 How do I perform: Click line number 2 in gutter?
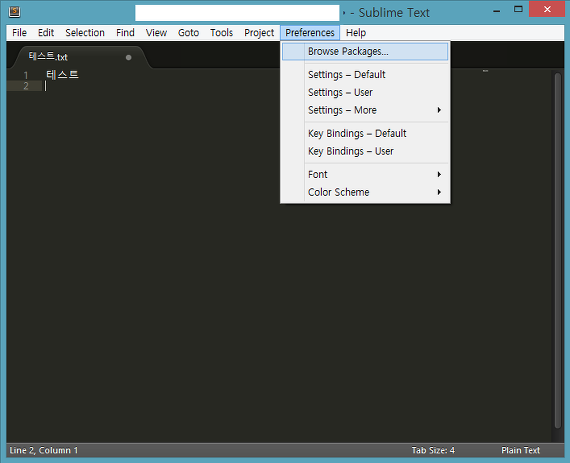tap(26, 86)
